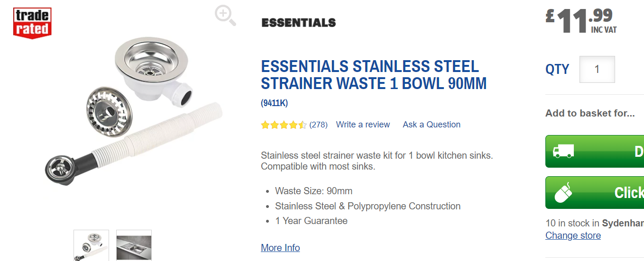Click the Trade Rated badge

[x=32, y=23]
